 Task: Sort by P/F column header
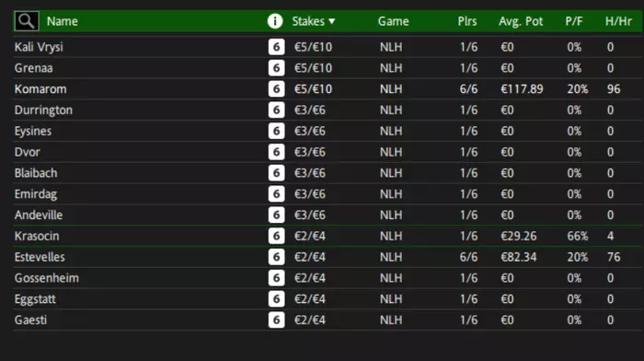point(574,21)
